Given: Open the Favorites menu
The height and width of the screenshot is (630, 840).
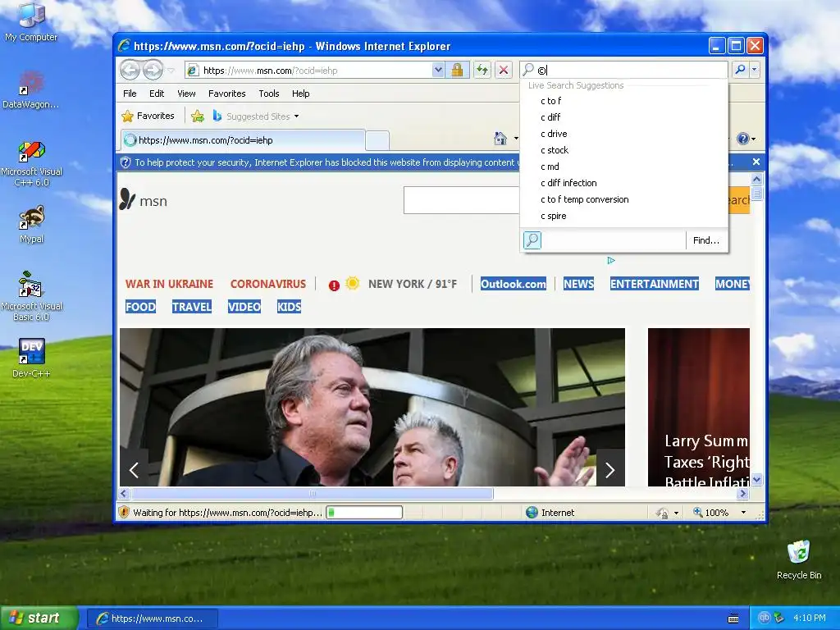Looking at the screenshot, I should tap(226, 94).
